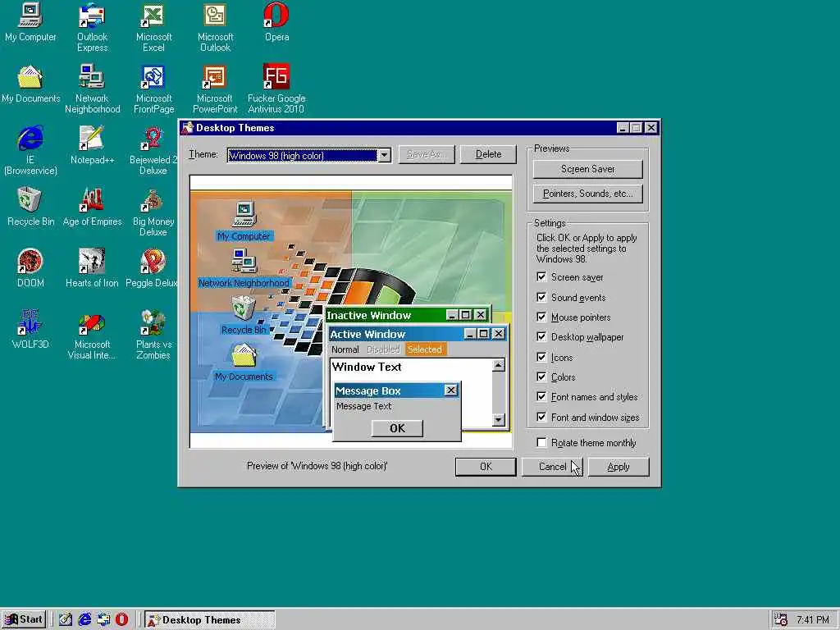
Task: Click the Desktop Themes taskbar button
Action: 210,620
